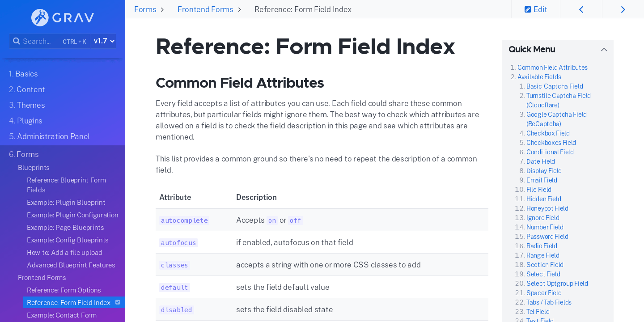The height and width of the screenshot is (322, 644).
Task: Jump to Checkbox Field in Quick Menu
Action: (548, 133)
